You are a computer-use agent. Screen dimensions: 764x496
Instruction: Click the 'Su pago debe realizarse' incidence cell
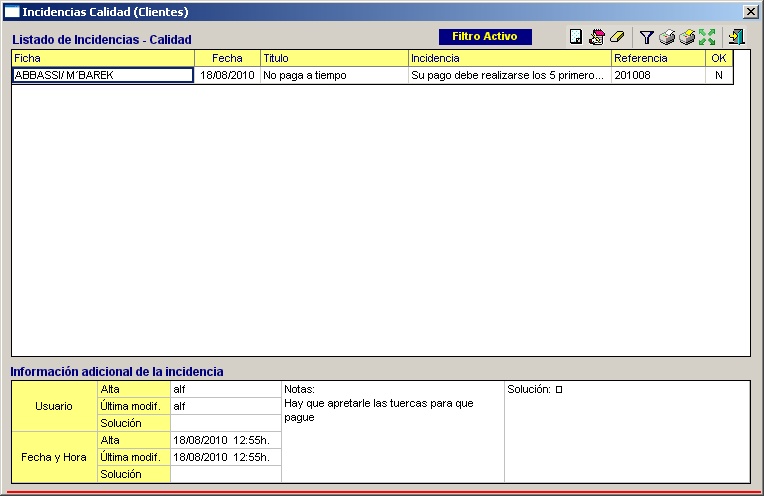(510, 75)
